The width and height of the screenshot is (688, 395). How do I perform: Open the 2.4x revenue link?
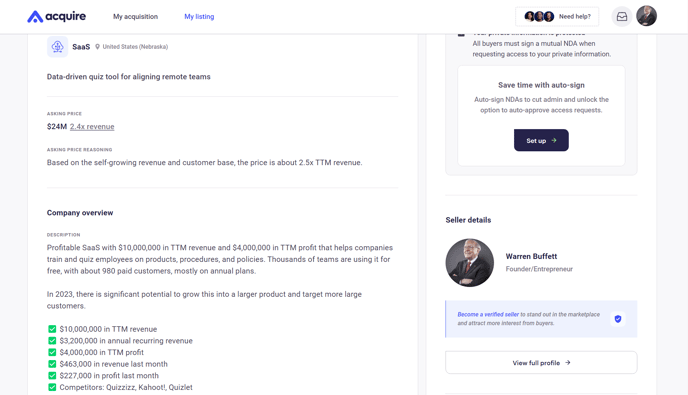click(92, 126)
